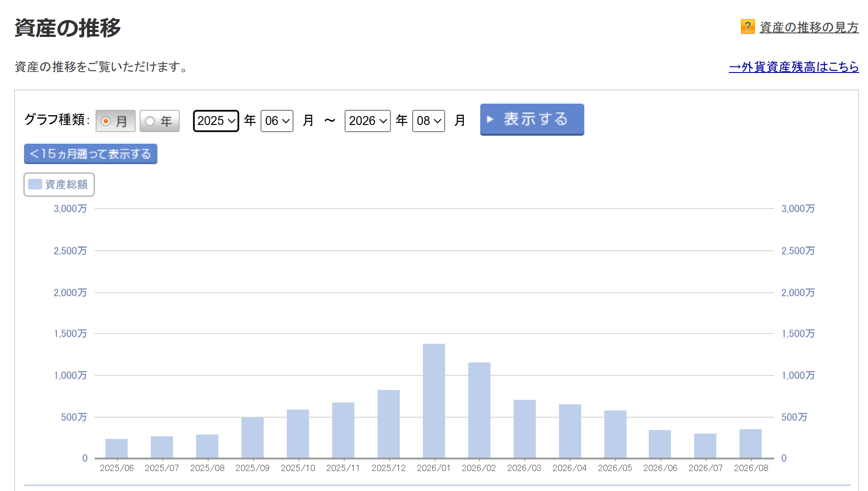Open the end year 2026 dropdown
The height and width of the screenshot is (491, 868).
[368, 121]
